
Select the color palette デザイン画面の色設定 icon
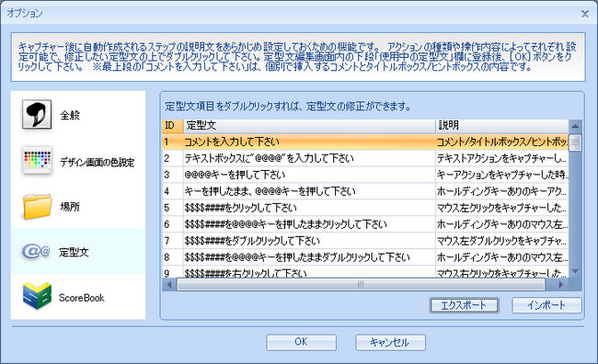(37, 161)
